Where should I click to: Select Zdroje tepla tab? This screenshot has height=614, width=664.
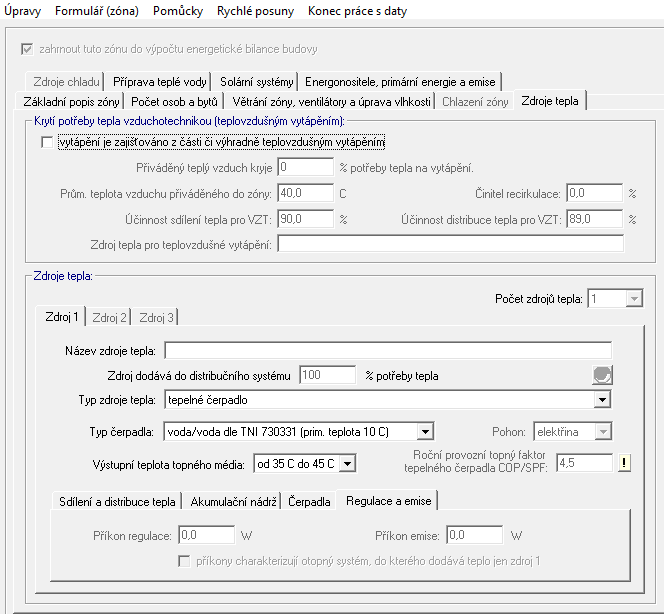pyautogui.click(x=550, y=101)
